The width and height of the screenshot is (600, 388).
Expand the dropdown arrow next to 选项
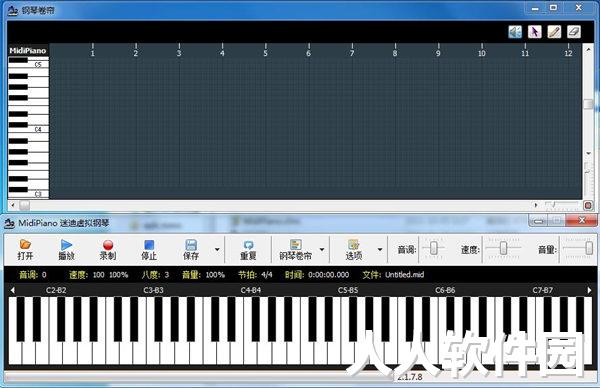point(380,249)
